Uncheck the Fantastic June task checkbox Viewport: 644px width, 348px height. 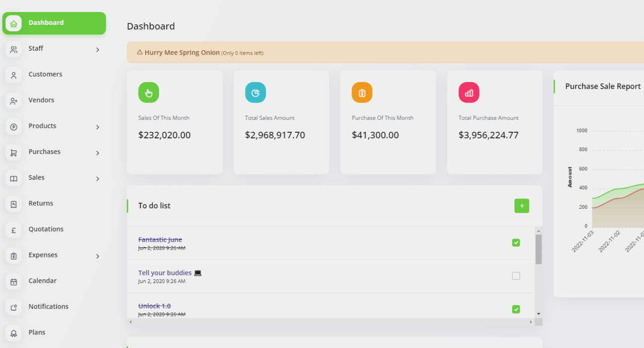pos(516,243)
